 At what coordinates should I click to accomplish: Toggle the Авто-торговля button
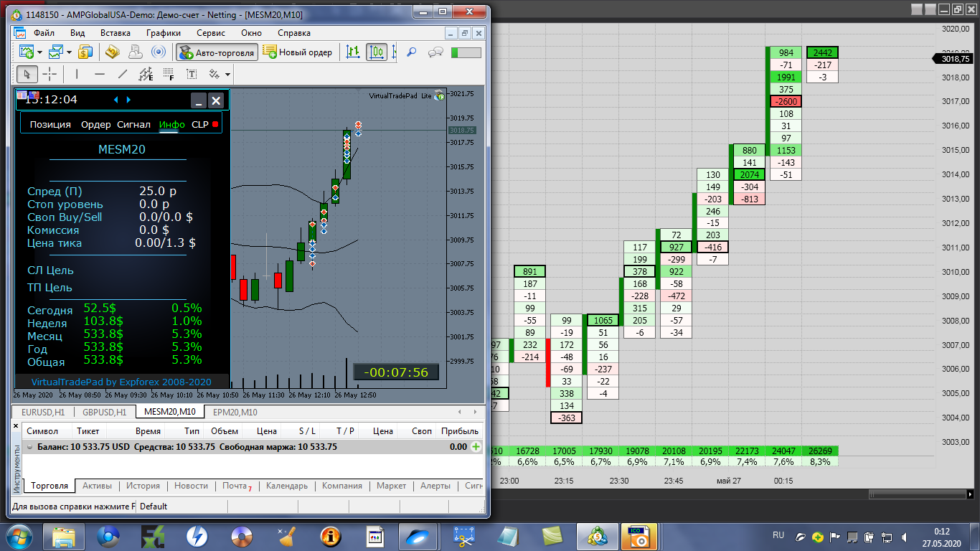click(217, 52)
